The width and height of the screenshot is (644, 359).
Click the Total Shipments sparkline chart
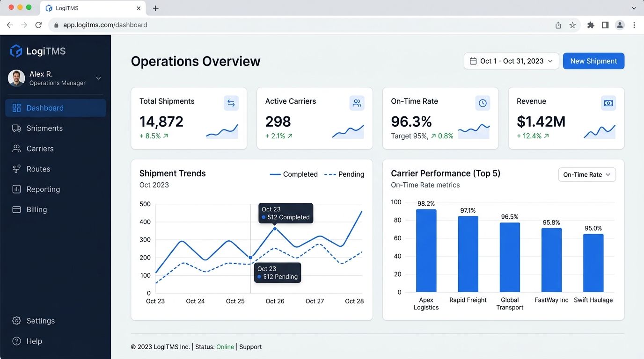pyautogui.click(x=222, y=131)
